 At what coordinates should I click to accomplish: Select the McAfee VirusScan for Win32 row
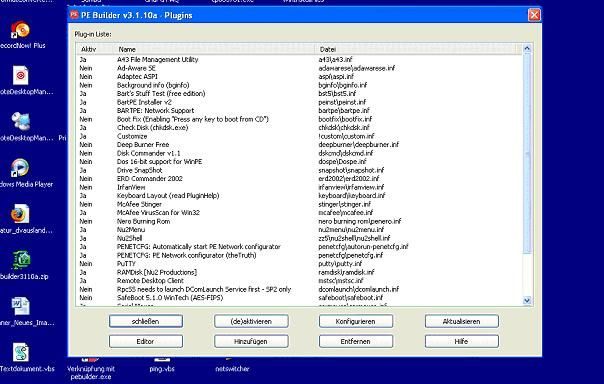pyautogui.click(x=299, y=213)
